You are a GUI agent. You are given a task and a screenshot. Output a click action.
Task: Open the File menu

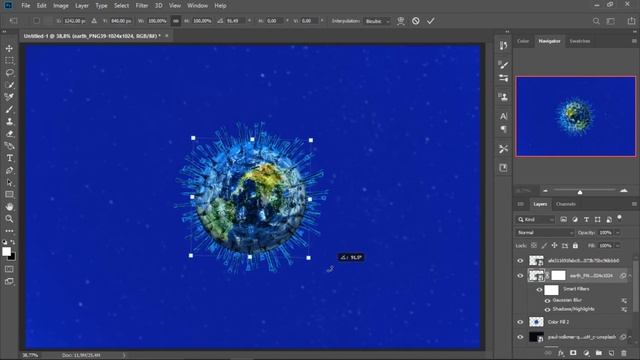click(x=26, y=6)
